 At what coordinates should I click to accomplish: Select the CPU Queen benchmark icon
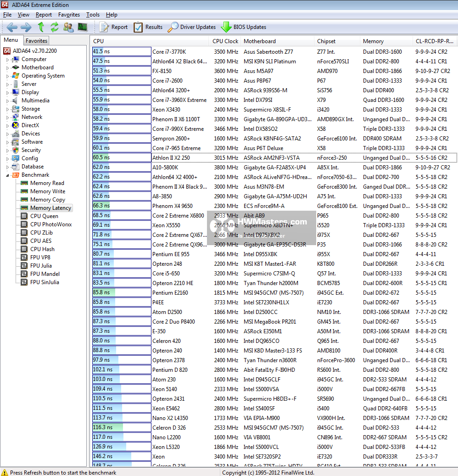24,216
